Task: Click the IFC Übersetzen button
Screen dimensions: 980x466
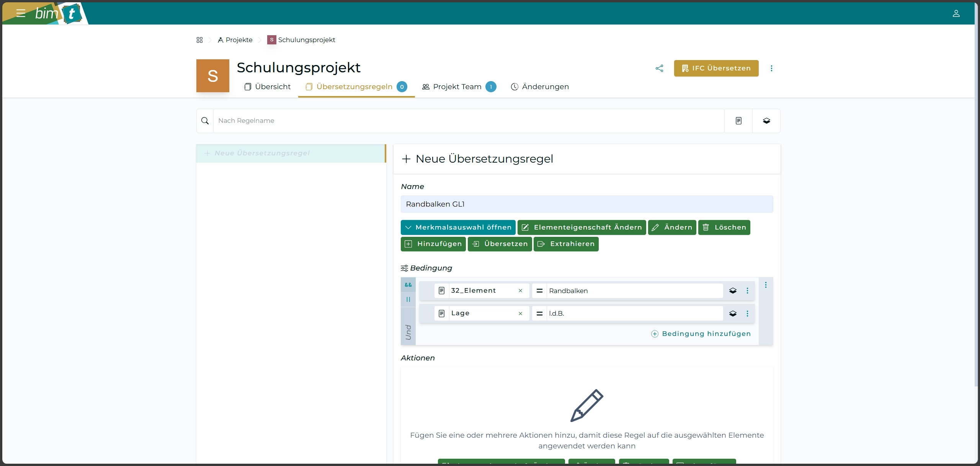Action: click(x=716, y=68)
